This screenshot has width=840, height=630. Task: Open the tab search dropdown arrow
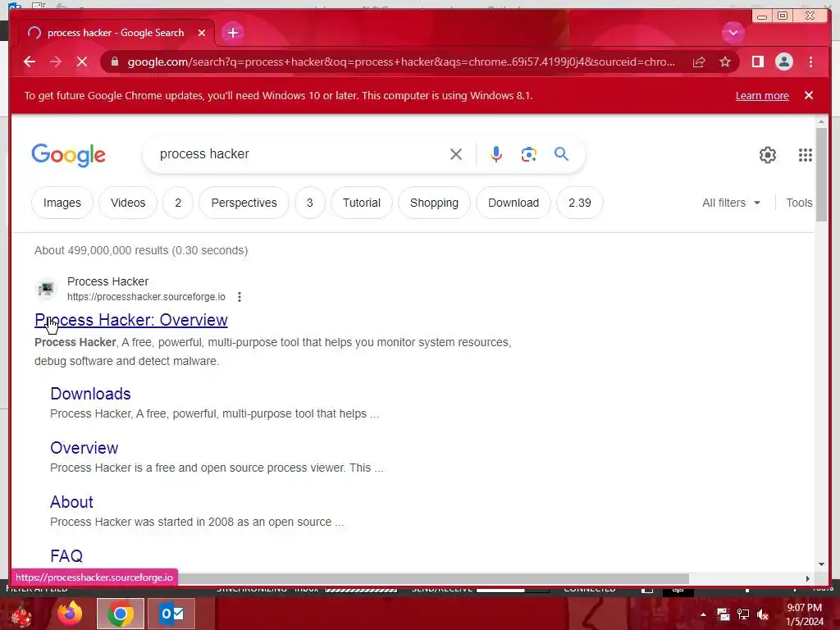pos(733,33)
